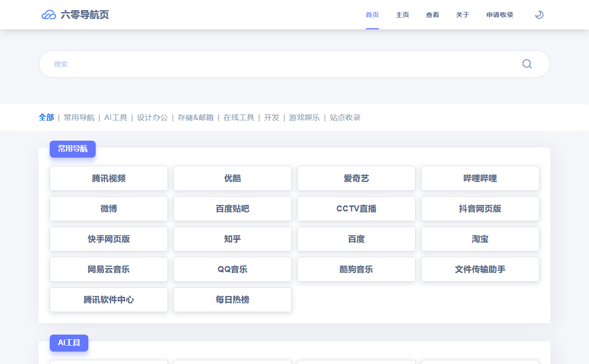Open the 快手网页版 link card
This screenshot has width=589, height=364.
(x=109, y=239)
